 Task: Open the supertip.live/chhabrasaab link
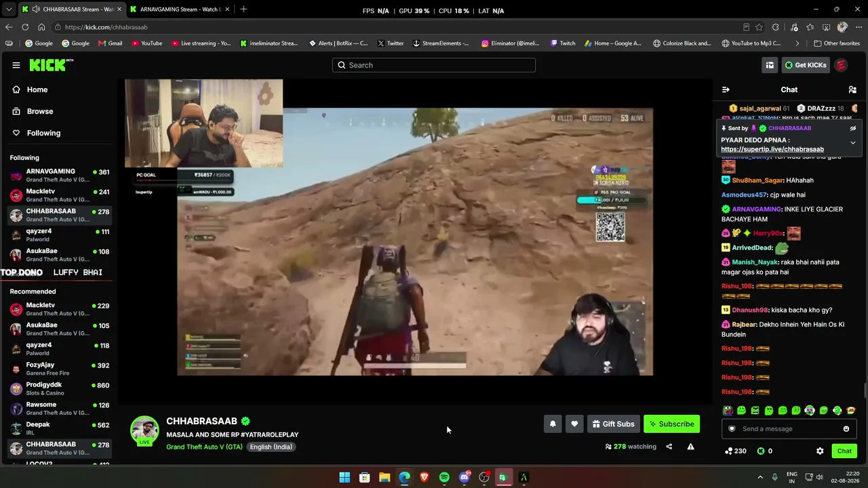point(772,149)
